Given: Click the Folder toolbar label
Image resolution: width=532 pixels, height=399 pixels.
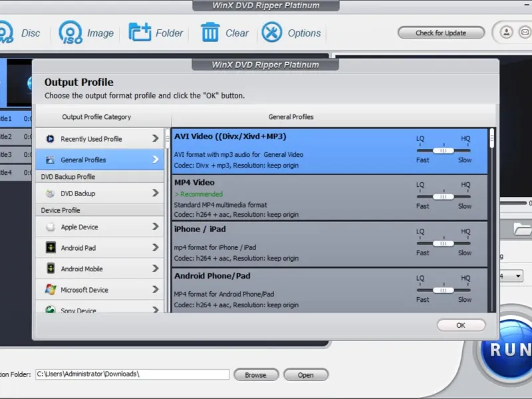Looking at the screenshot, I should 169,33.
